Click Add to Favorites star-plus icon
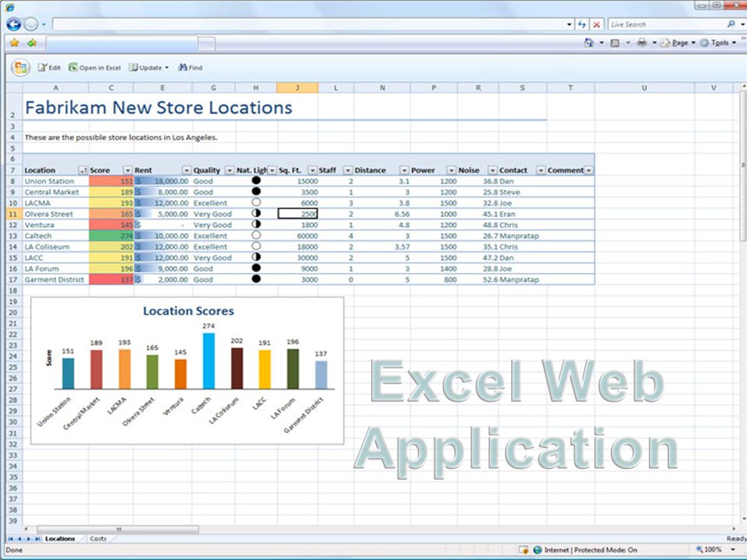The width and height of the screenshot is (747, 560). pos(32,43)
